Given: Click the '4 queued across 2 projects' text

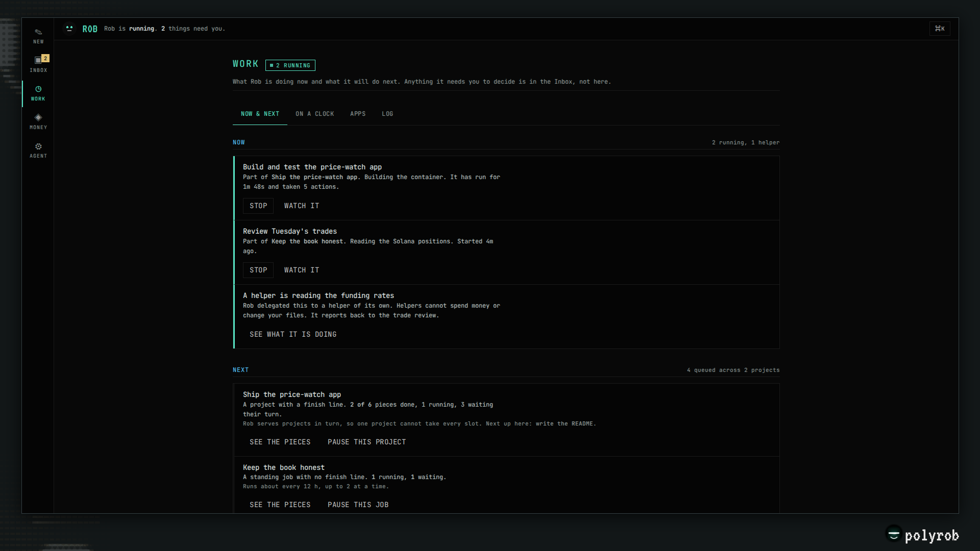Looking at the screenshot, I should pos(733,370).
